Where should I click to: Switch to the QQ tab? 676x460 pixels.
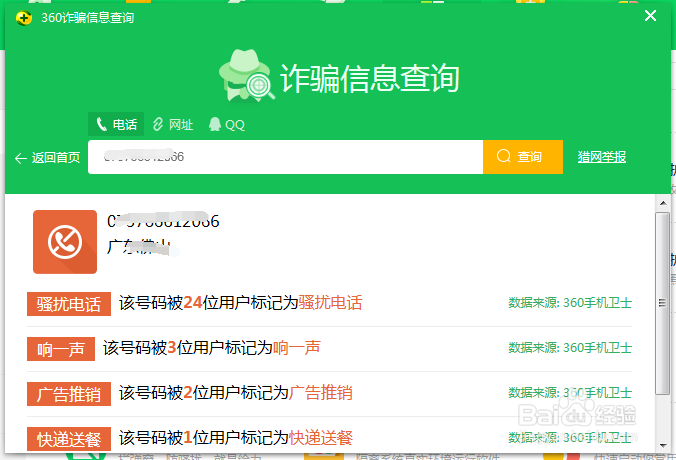coord(227,125)
